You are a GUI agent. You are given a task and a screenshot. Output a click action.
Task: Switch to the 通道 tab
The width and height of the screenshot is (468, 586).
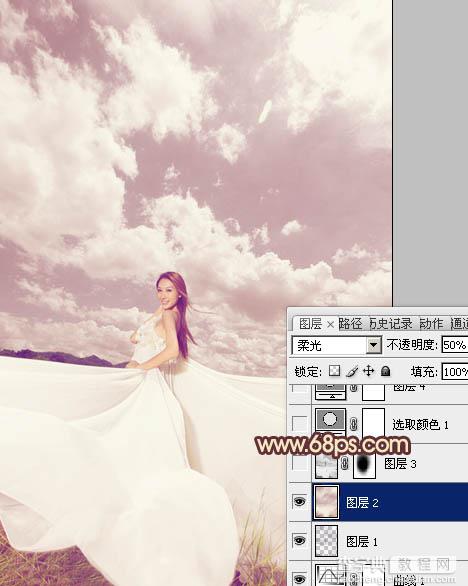tap(459, 324)
